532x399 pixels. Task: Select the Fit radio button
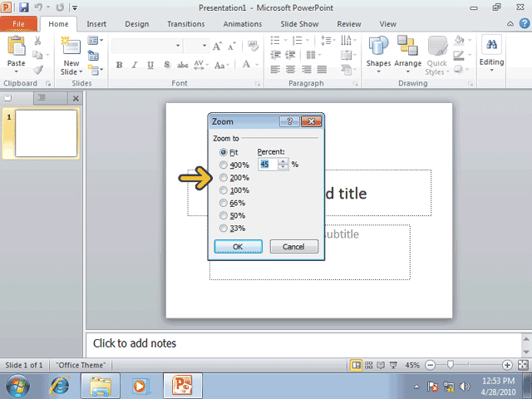[224, 152]
